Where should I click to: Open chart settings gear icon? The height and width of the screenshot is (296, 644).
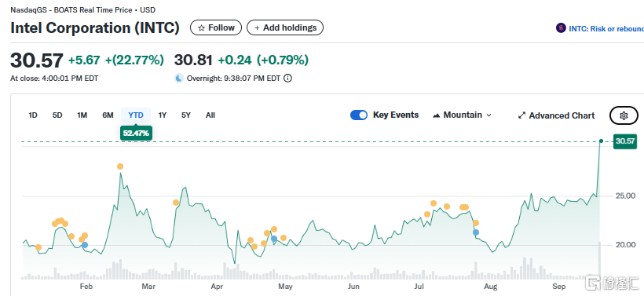(624, 115)
